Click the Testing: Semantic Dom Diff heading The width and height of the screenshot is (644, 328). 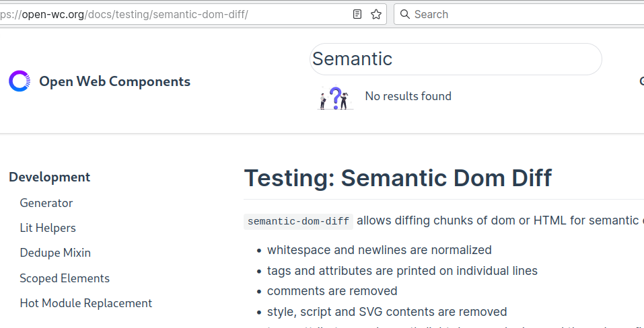398,178
